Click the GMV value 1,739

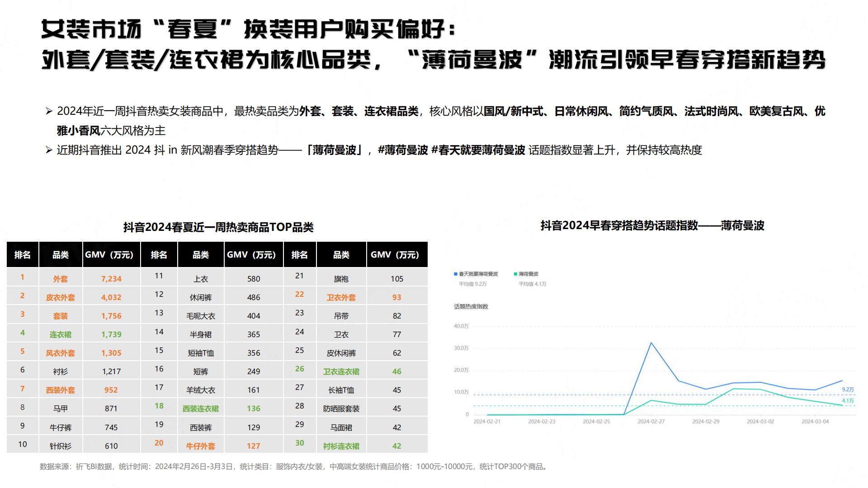[111, 334]
